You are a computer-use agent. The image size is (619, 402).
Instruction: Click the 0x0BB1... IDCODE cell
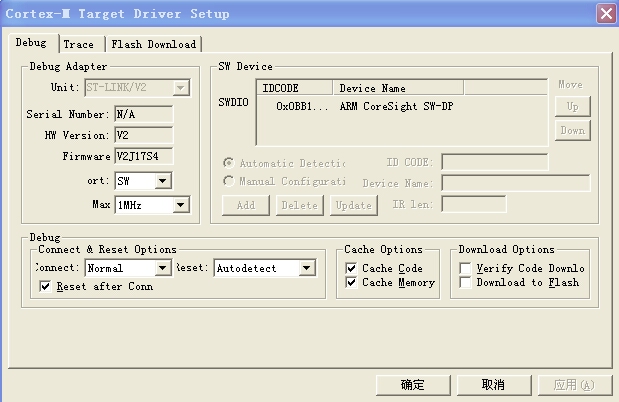coord(301,106)
